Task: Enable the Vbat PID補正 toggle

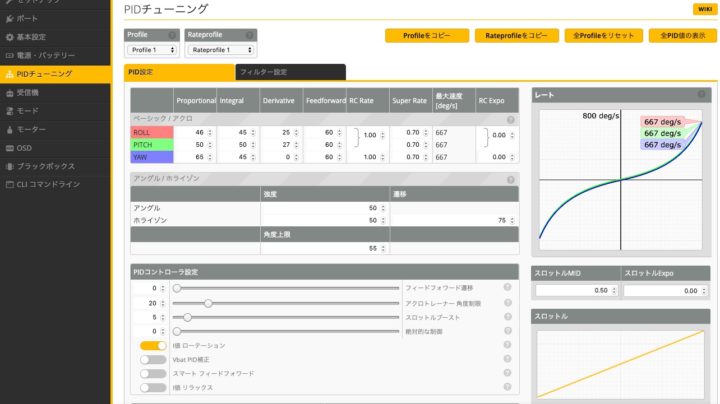Action: pyautogui.click(x=153, y=359)
